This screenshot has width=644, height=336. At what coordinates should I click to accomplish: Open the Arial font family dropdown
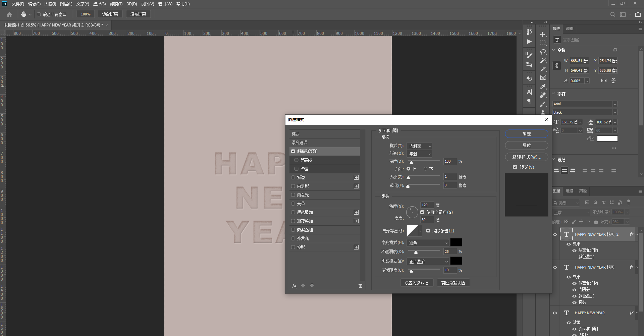pos(585,104)
